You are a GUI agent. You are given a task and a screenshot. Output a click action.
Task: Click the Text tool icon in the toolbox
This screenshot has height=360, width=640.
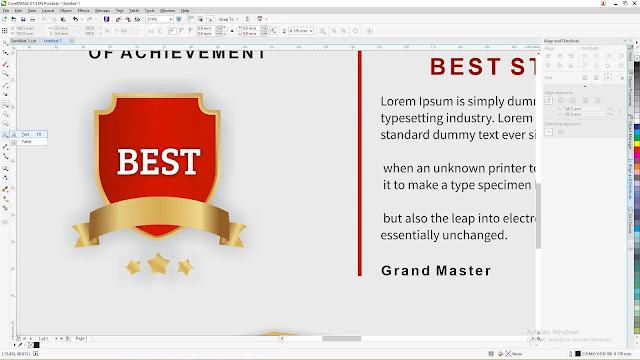tap(5, 134)
